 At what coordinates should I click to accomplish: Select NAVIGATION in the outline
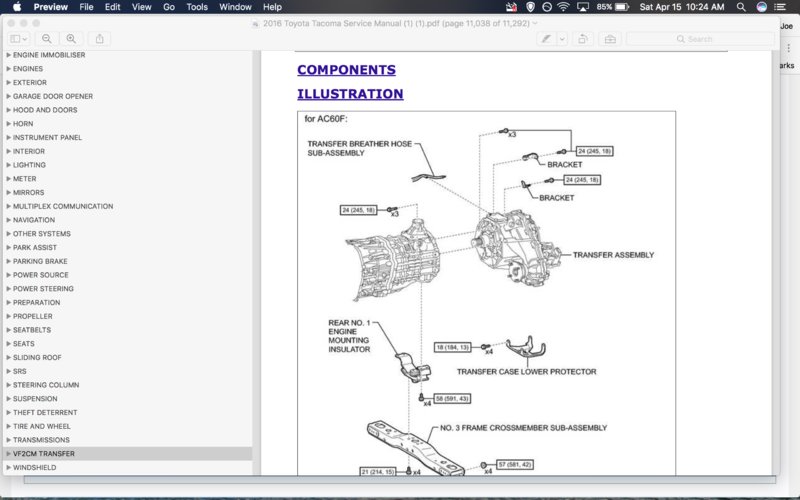pyautogui.click(x=34, y=220)
